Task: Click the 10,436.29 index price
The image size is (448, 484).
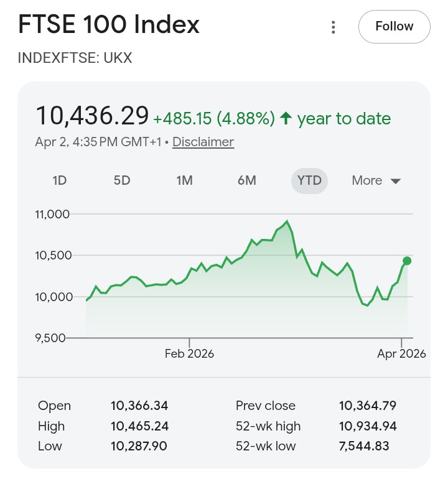Action: point(92,116)
